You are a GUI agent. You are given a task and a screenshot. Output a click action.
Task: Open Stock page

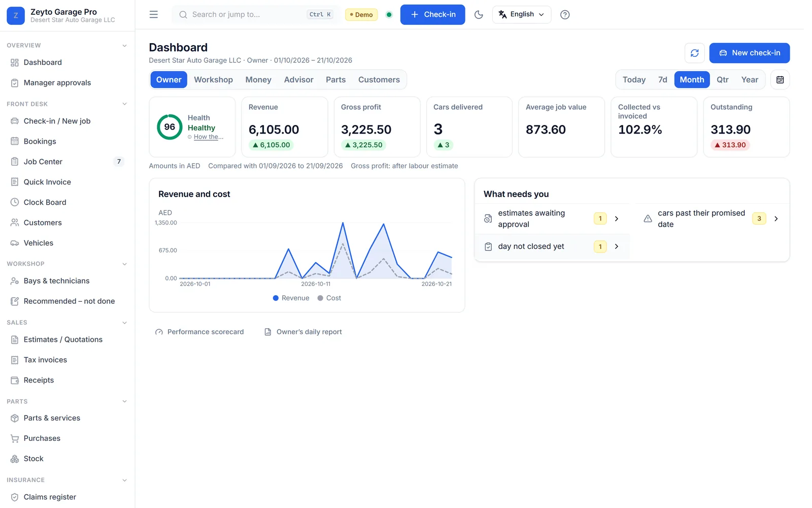[x=67, y=459]
